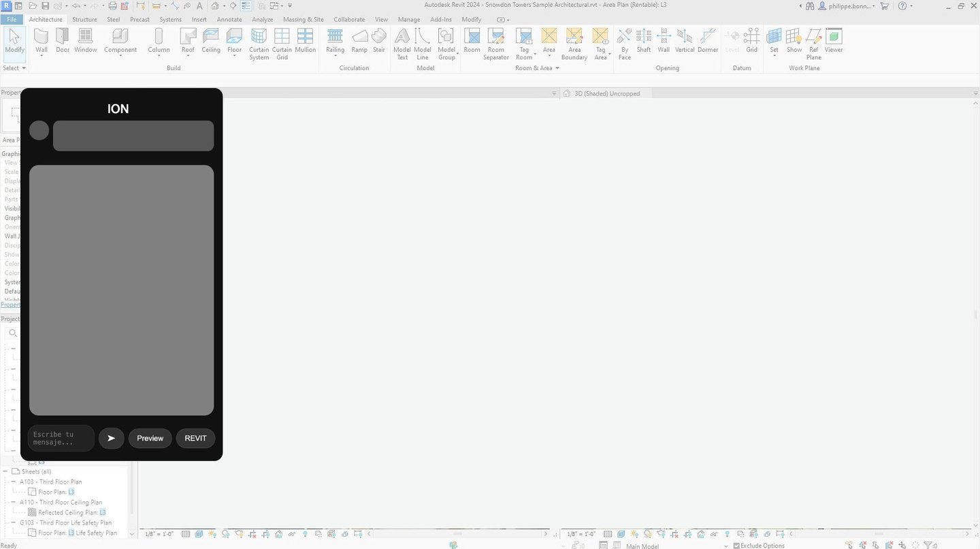Select the Curtain Grid tool
Image resolution: width=980 pixels, height=549 pixels.
(282, 44)
